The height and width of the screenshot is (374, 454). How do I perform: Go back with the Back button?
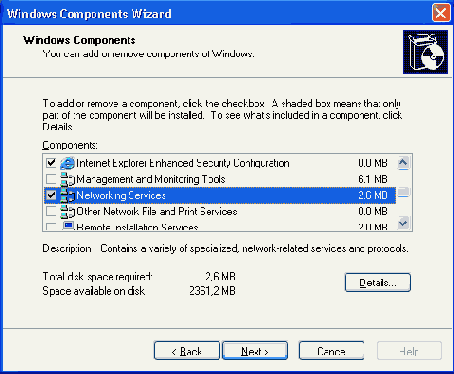(187, 351)
